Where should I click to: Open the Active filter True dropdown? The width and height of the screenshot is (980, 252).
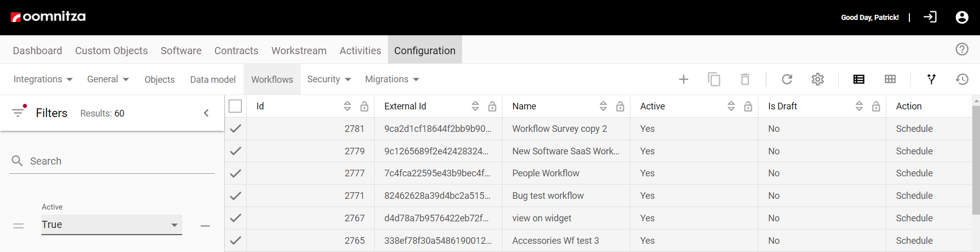112,224
